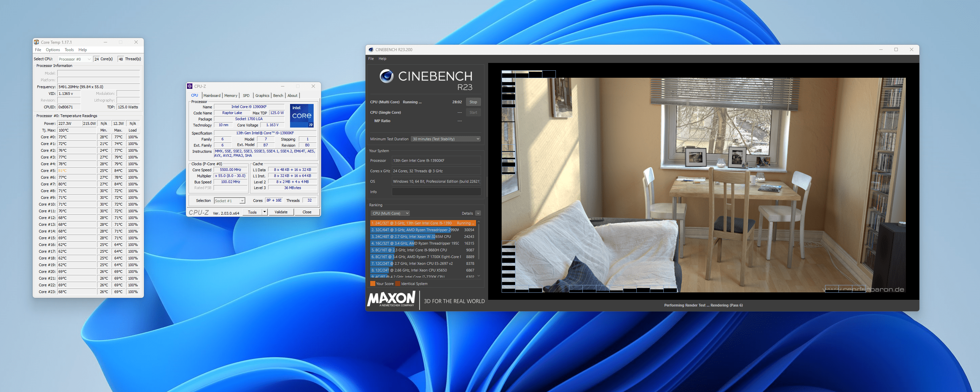Open the File menu in Cinebench
Screen dimensions: 980x392
click(371, 59)
